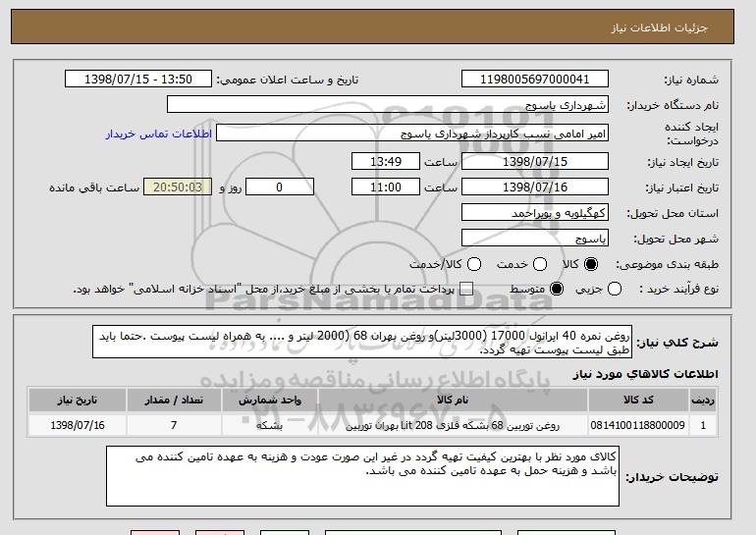Click the item name cell روغن توربین 68

[453, 426]
